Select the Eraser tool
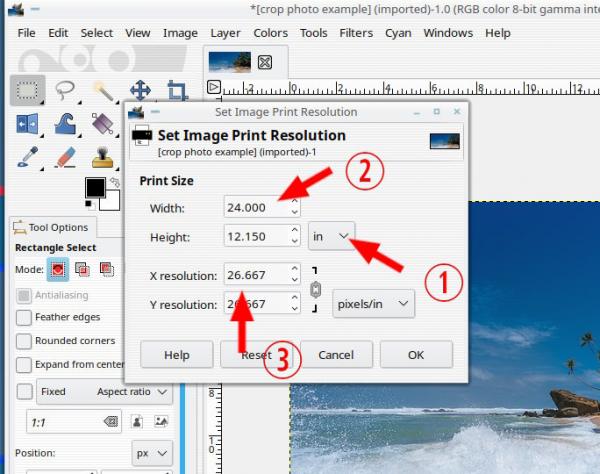Viewport: 600px width, 474px height. pyautogui.click(x=65, y=157)
